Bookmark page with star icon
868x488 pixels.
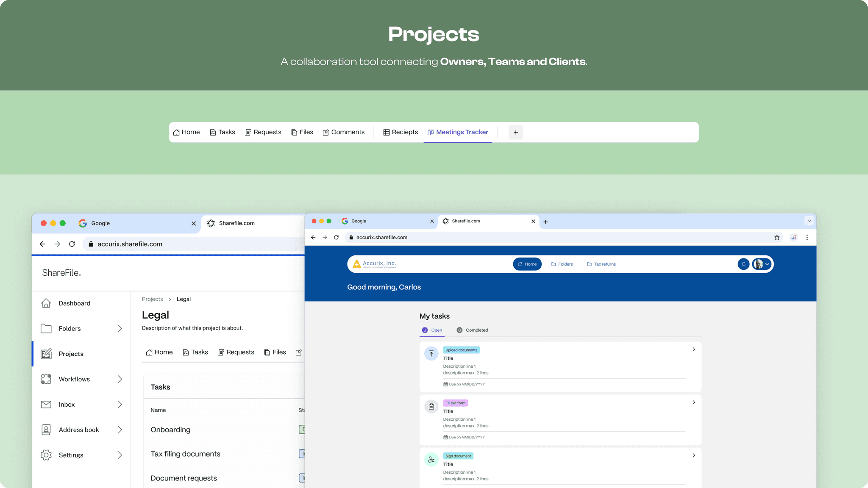(x=777, y=238)
